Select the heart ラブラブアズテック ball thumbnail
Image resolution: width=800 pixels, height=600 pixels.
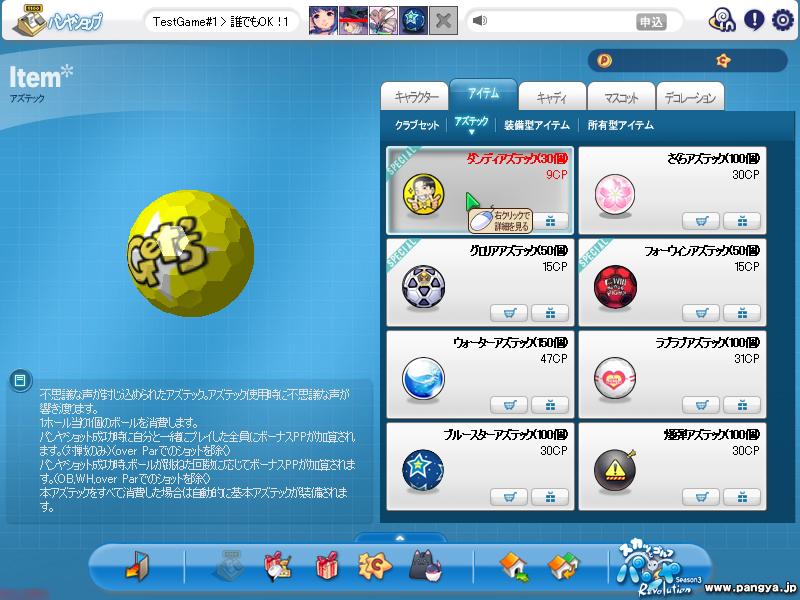pyautogui.click(x=615, y=379)
